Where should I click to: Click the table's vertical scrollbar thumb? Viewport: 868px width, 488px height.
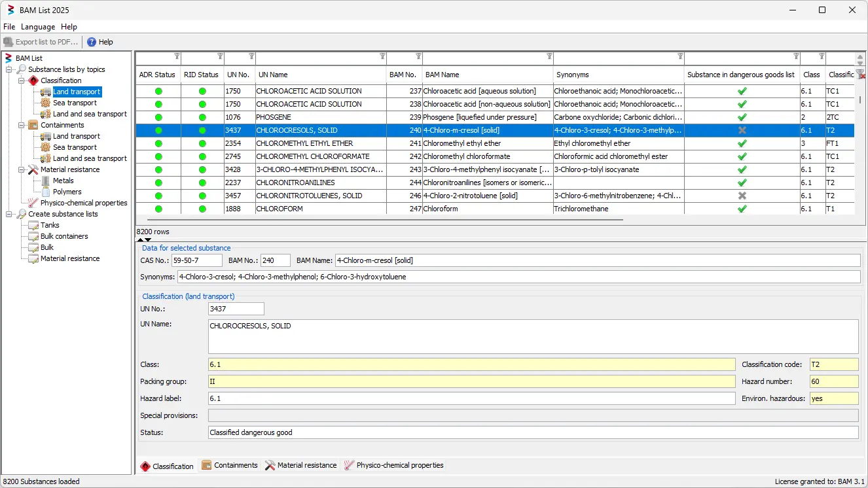coord(860,100)
